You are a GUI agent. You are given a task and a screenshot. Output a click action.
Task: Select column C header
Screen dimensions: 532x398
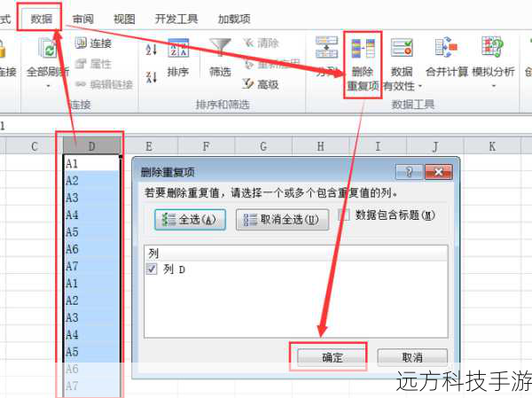[x=34, y=146]
